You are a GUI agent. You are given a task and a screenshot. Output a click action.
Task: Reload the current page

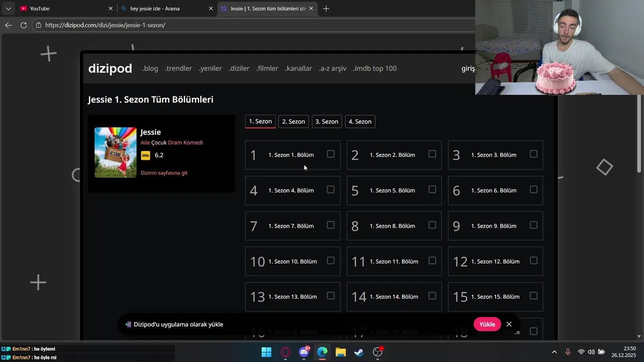click(23, 25)
